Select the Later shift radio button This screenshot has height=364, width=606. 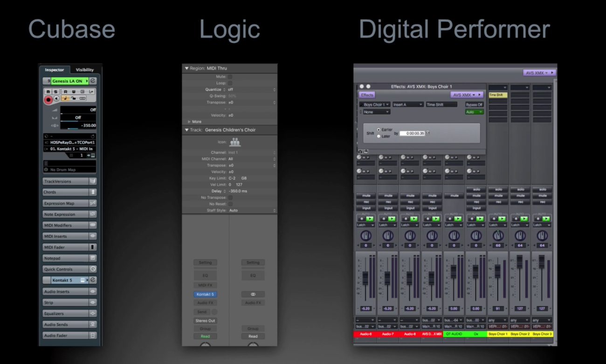[x=379, y=136]
